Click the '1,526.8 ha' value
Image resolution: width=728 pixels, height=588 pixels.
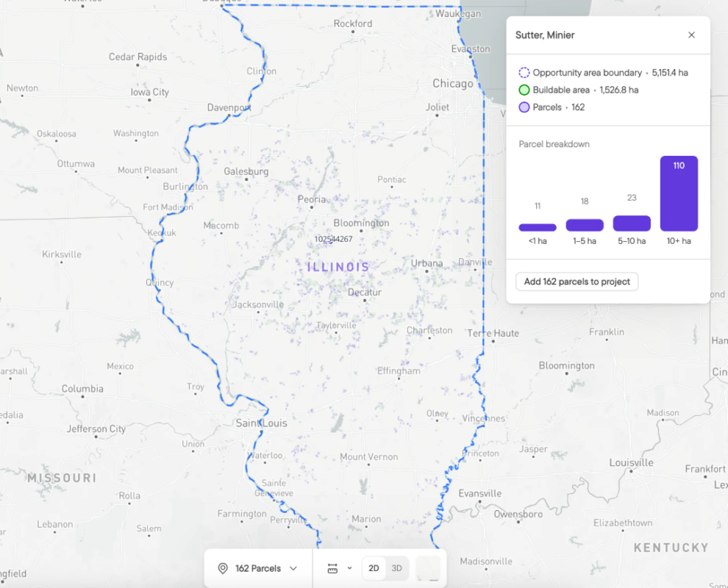pos(619,90)
